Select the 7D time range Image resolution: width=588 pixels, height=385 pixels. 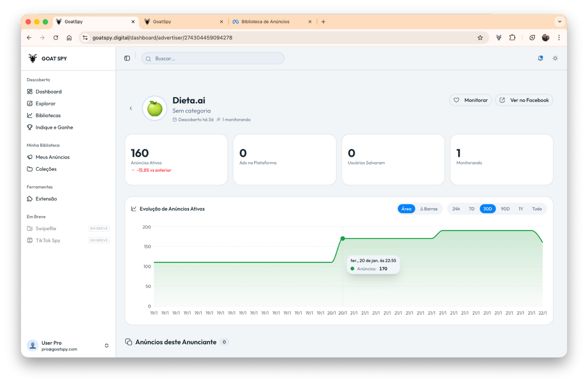[x=471, y=209]
